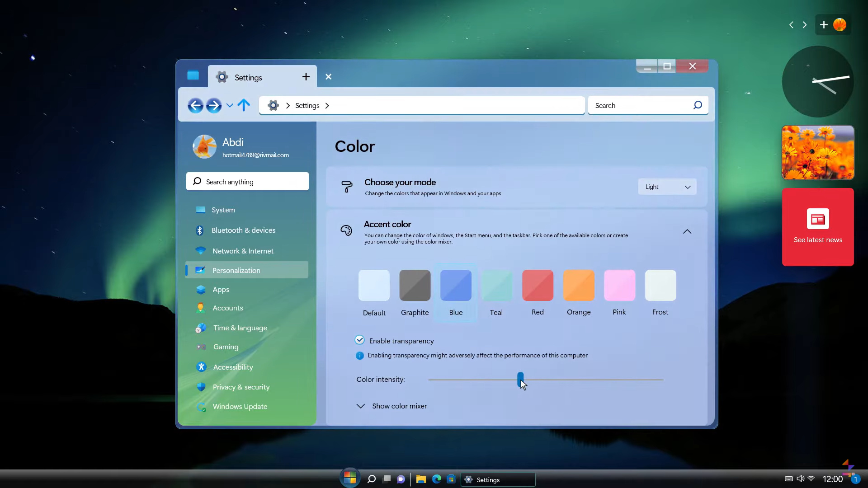Click the up directory arrow

244,105
